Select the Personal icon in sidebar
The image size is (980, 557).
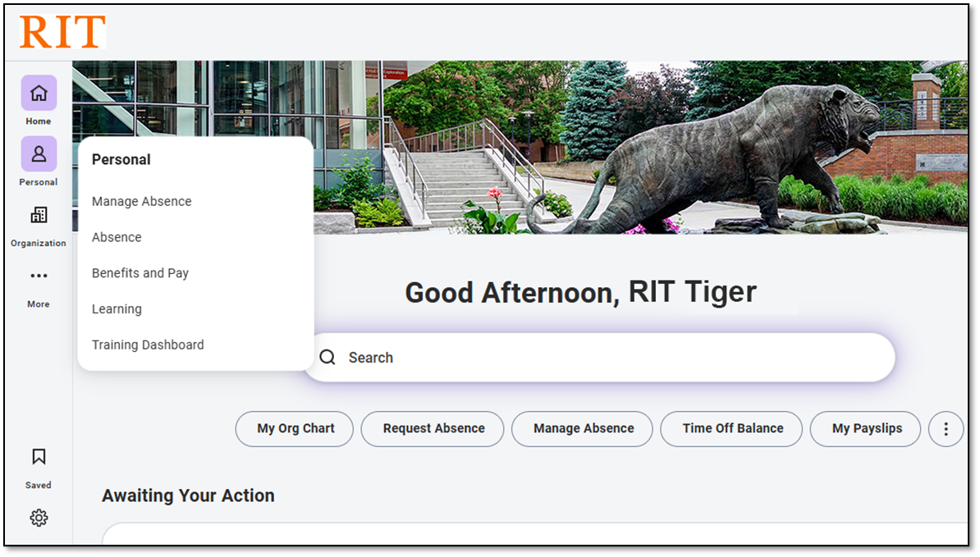38,154
